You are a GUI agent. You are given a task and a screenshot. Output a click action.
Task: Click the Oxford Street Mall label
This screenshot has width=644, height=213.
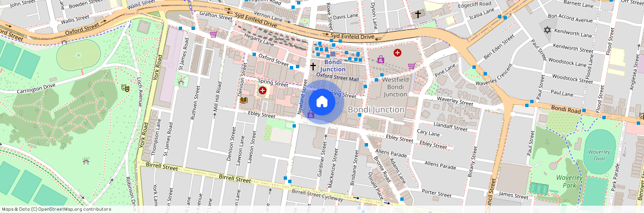point(338,77)
